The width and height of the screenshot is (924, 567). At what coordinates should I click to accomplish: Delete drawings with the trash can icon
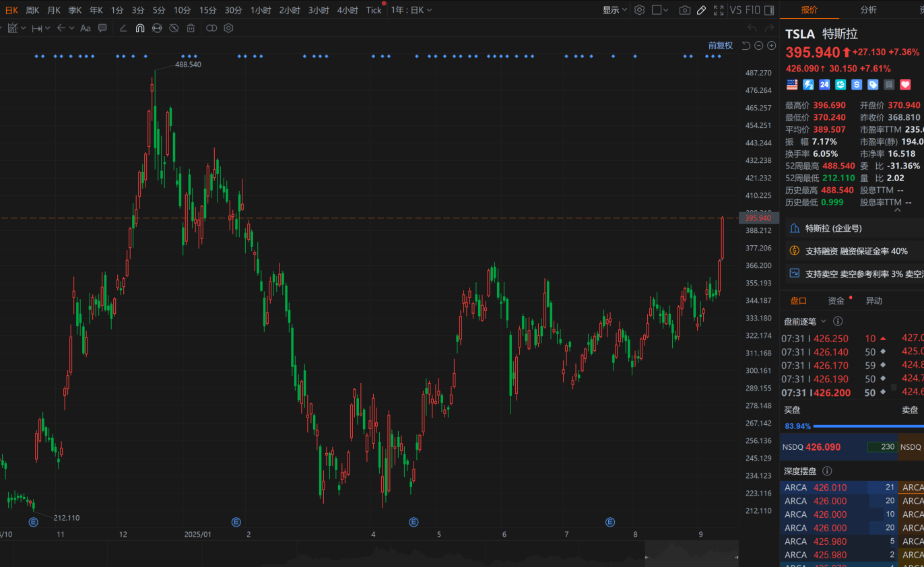point(191,28)
